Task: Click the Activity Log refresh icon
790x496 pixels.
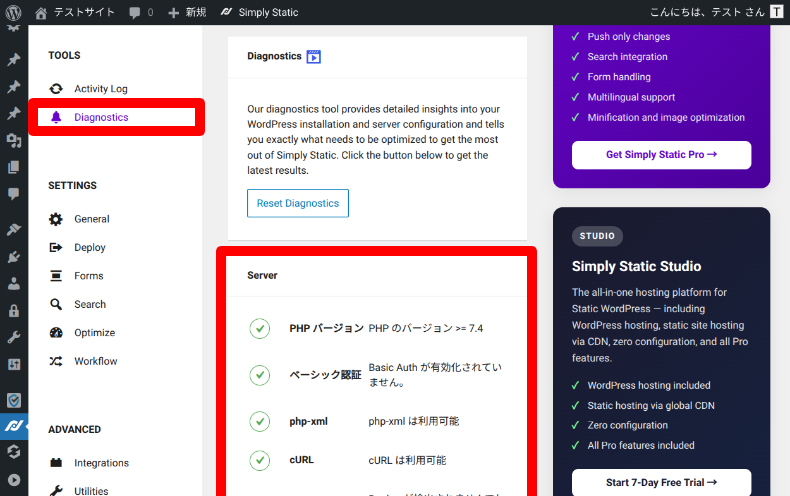Action: [x=56, y=89]
